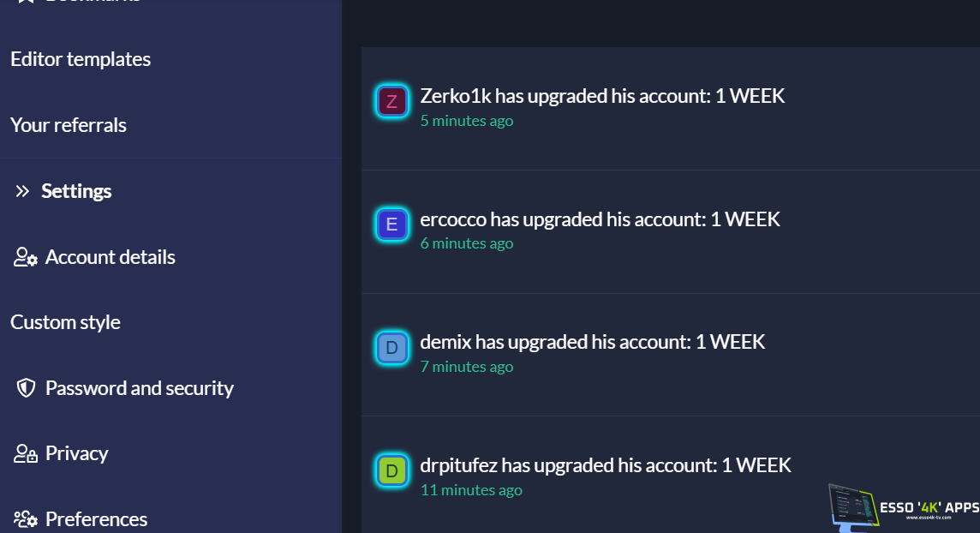Open Editor templates in the sidebar
The height and width of the screenshot is (533, 980).
(x=81, y=59)
